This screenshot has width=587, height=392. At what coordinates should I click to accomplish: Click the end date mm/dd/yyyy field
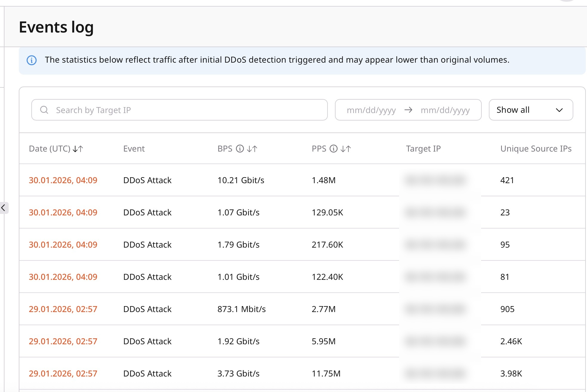(445, 110)
